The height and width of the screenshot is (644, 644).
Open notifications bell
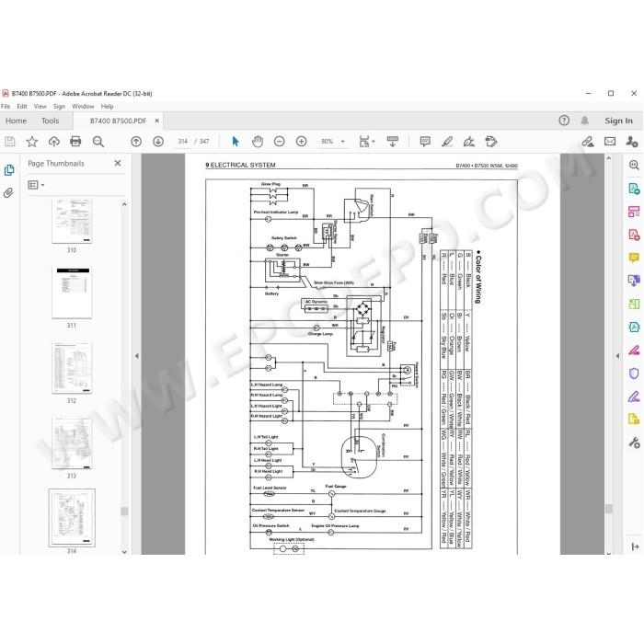point(584,121)
